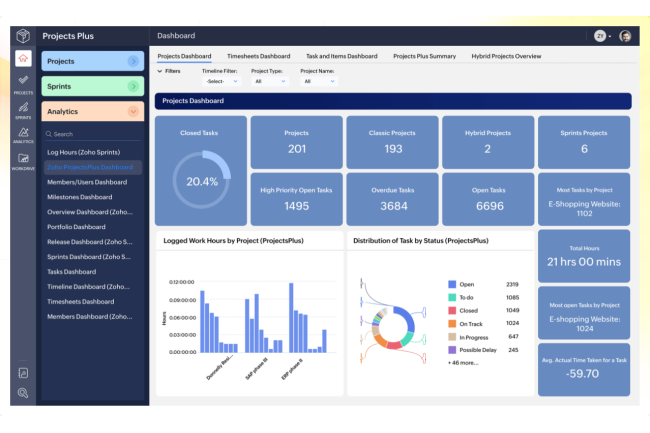650x433 pixels.
Task: Click Most open Tasks by Project card
Action: pos(584,313)
